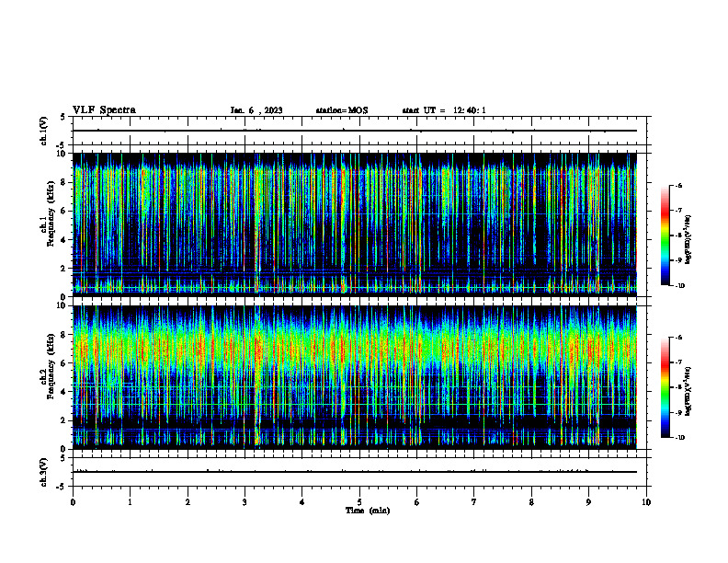Click the "ch.3(V)" axis label
The width and height of the screenshot is (728, 563).
click(44, 472)
